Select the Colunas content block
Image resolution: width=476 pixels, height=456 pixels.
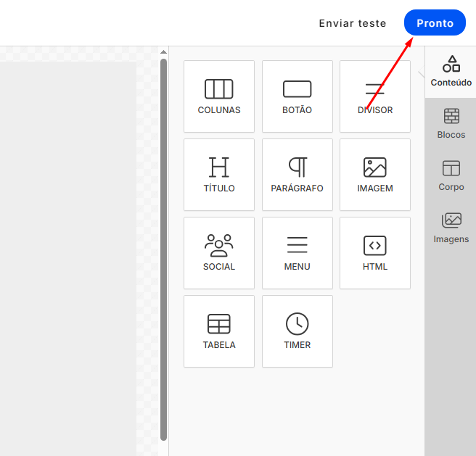[x=219, y=96]
